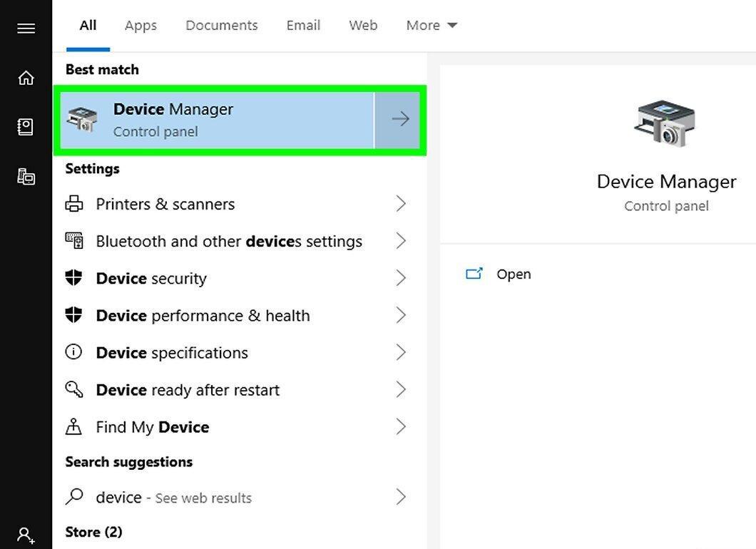This screenshot has width=756, height=549.
Task: Open Printers & scanners settings
Action: (240, 204)
